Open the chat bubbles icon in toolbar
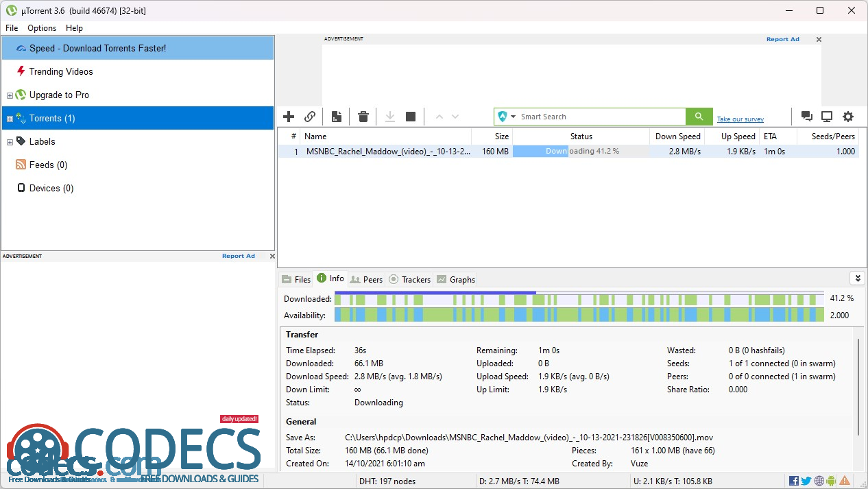 tap(807, 117)
